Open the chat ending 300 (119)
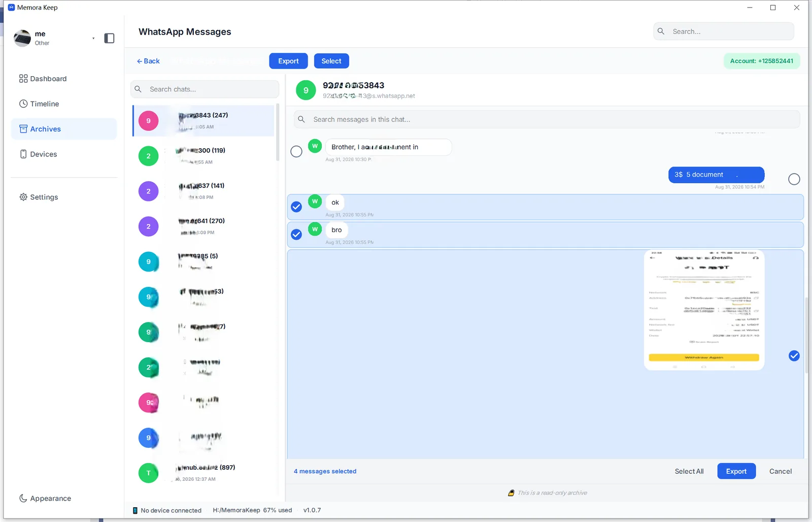Image resolution: width=812 pixels, height=522 pixels. pyautogui.click(x=204, y=156)
